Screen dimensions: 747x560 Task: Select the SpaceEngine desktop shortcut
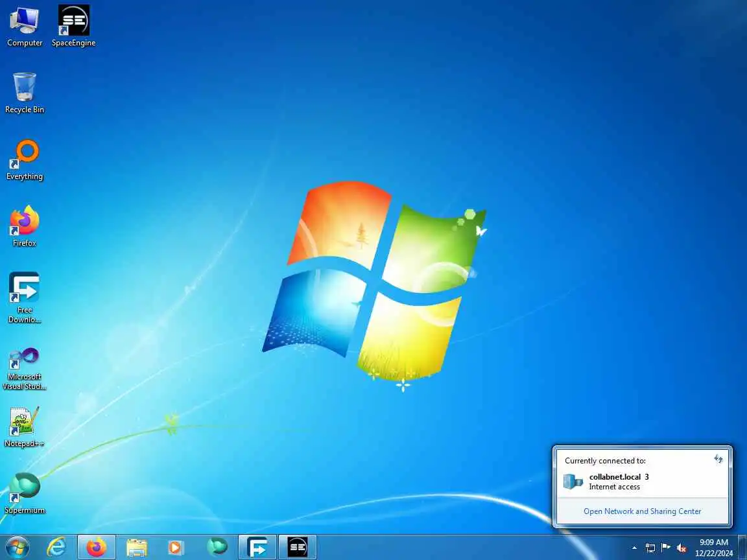point(73,26)
